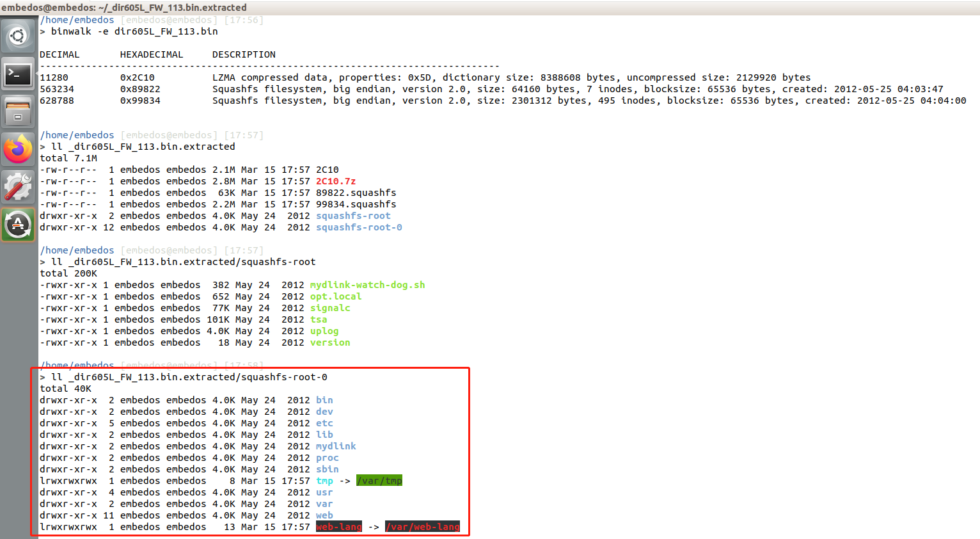Image resolution: width=980 pixels, height=539 pixels.
Task: Click the mydlink directory name
Action: [336, 446]
